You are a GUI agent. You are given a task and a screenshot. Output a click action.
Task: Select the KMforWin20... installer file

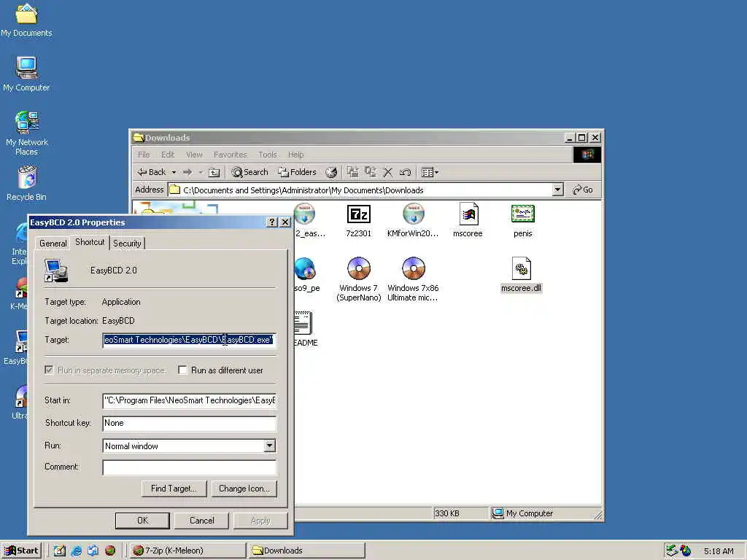coord(413,221)
